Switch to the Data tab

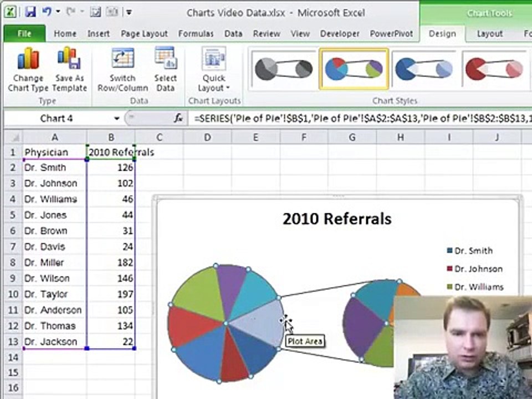click(x=233, y=34)
